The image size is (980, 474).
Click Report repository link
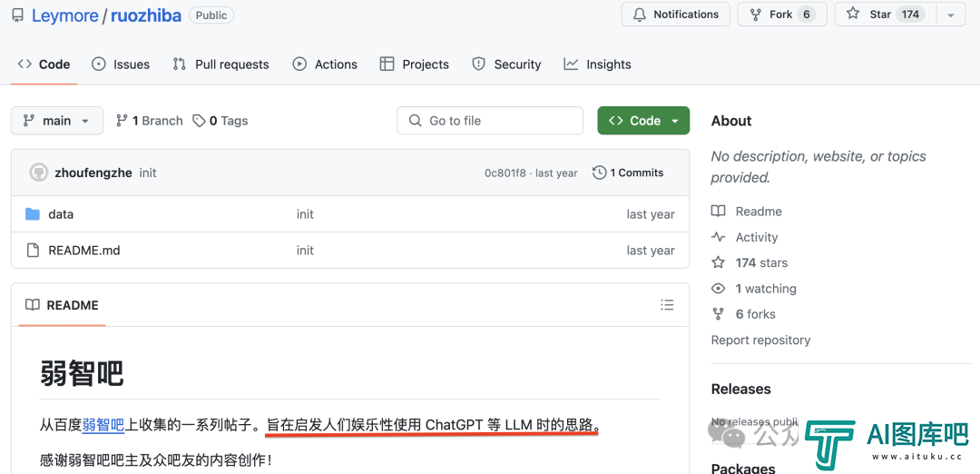click(x=760, y=341)
